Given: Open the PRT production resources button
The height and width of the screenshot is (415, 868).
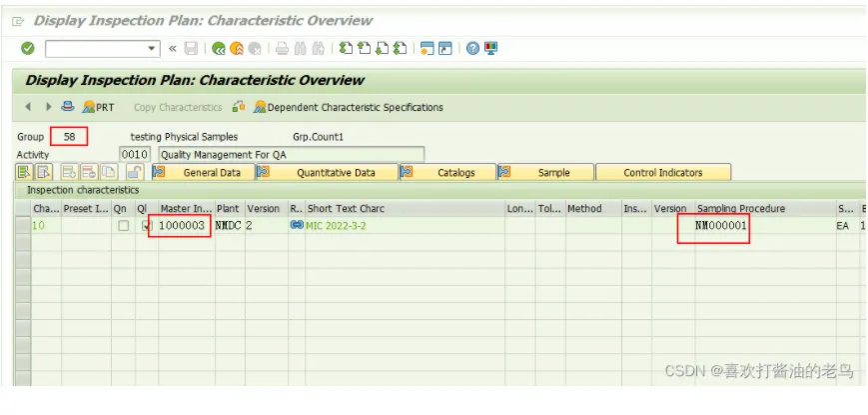Looking at the screenshot, I should coord(98,107).
